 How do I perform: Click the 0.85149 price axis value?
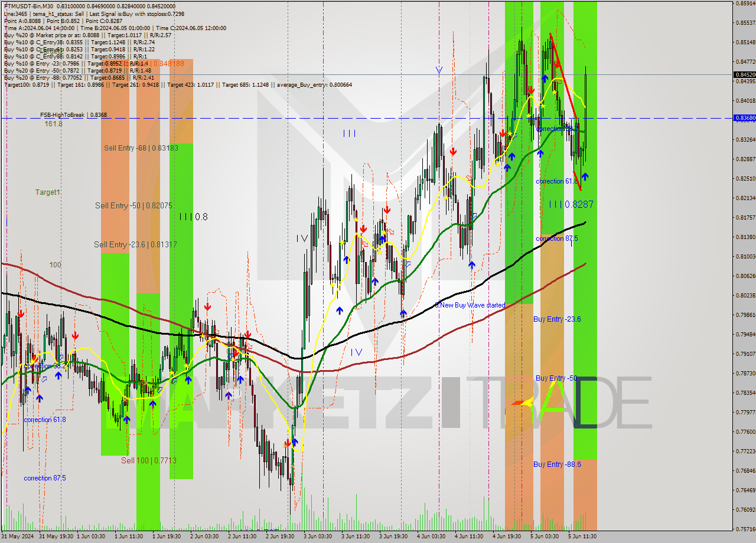(x=745, y=42)
